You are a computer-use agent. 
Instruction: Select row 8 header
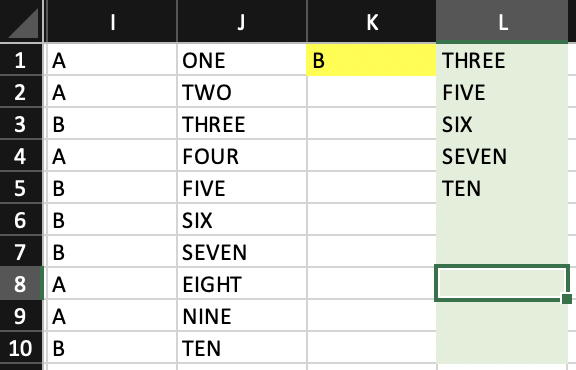tap(21, 284)
